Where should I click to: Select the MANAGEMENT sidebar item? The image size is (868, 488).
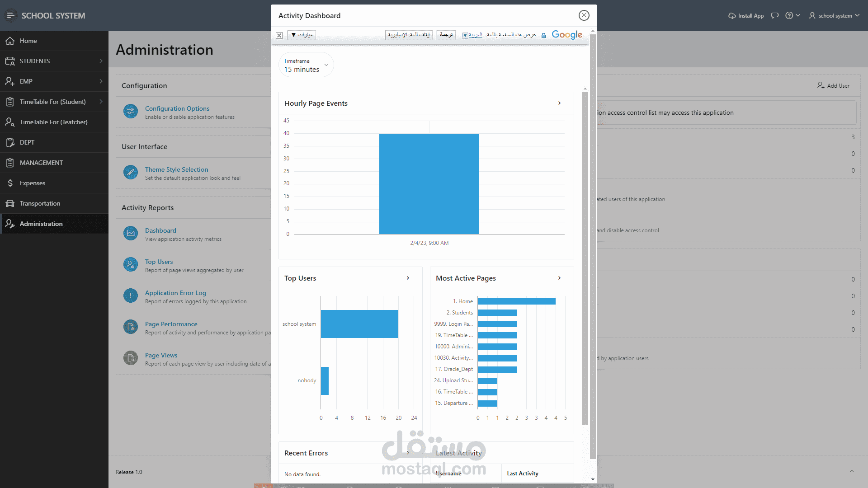41,163
